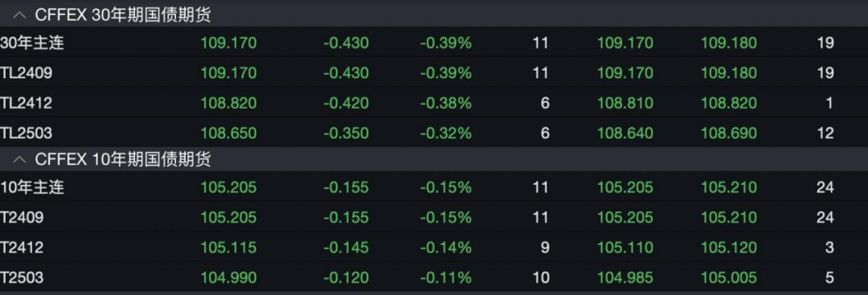Select the T2412 contract name

(22, 248)
